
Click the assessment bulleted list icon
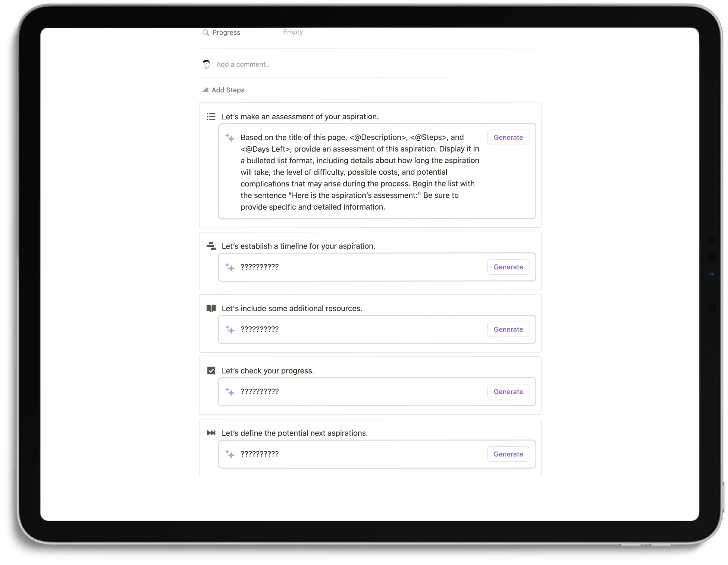coord(211,116)
